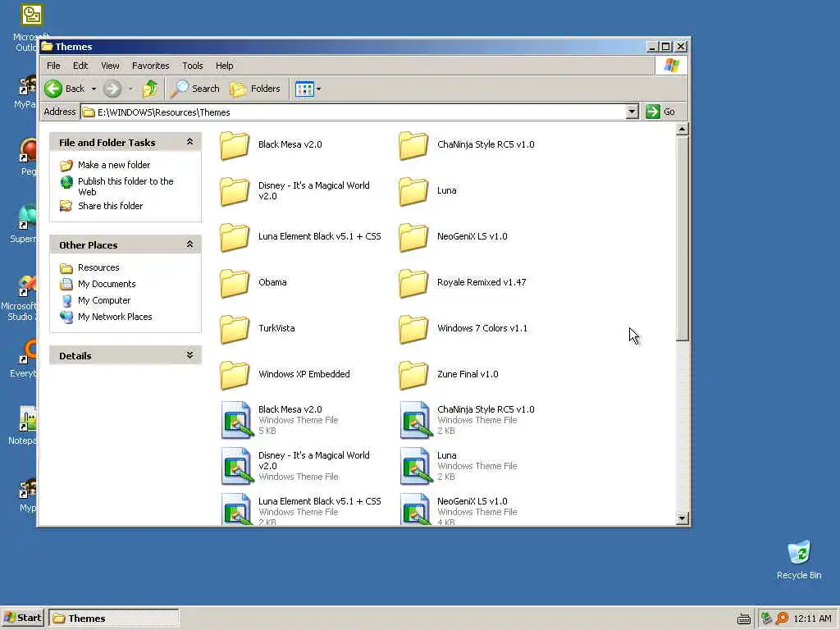Click Share this folder link
840x630 pixels.
click(111, 206)
